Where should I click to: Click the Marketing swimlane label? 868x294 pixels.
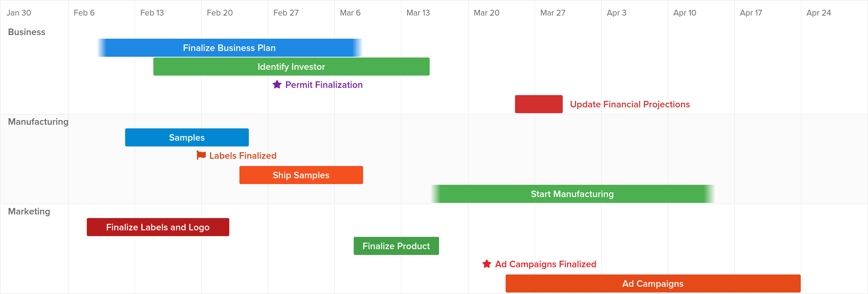click(x=29, y=211)
